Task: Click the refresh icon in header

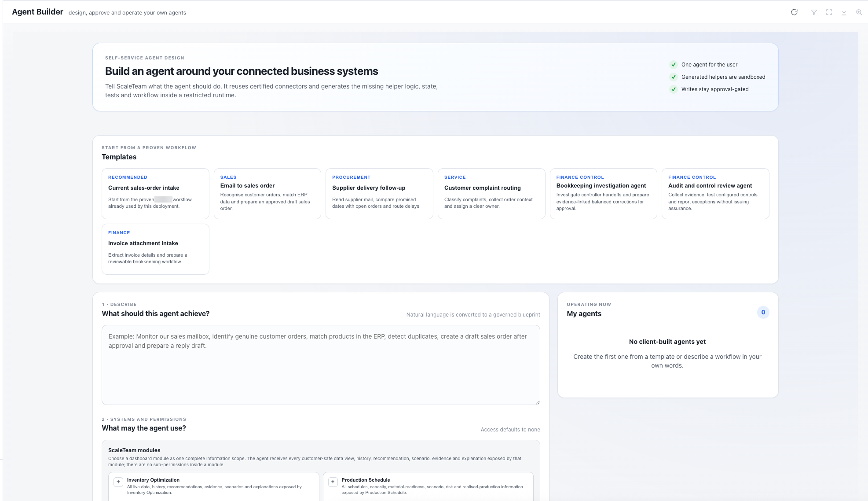Action: 794,12
